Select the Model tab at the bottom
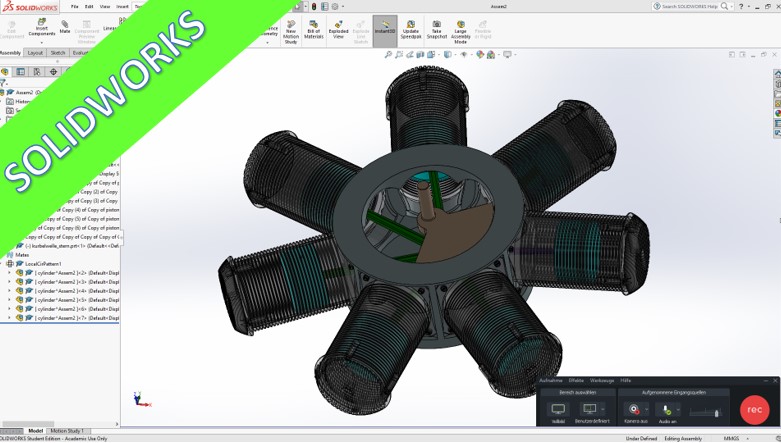This screenshot has height=443, width=781. (35, 431)
